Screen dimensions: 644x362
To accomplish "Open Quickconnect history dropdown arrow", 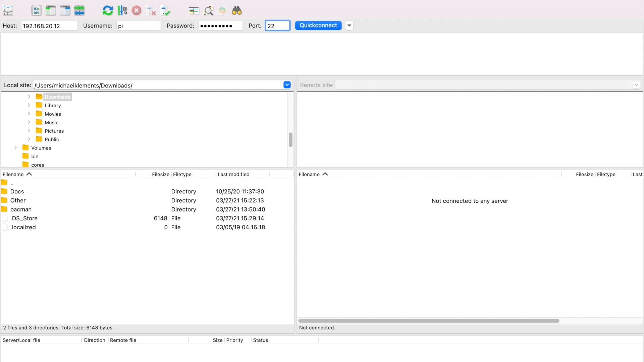I will click(x=349, y=25).
